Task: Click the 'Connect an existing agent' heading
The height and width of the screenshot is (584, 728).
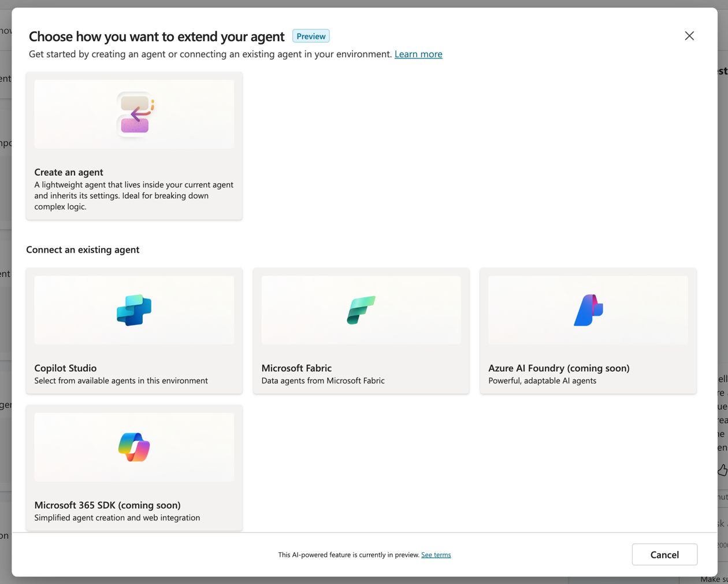Action: [x=83, y=249]
